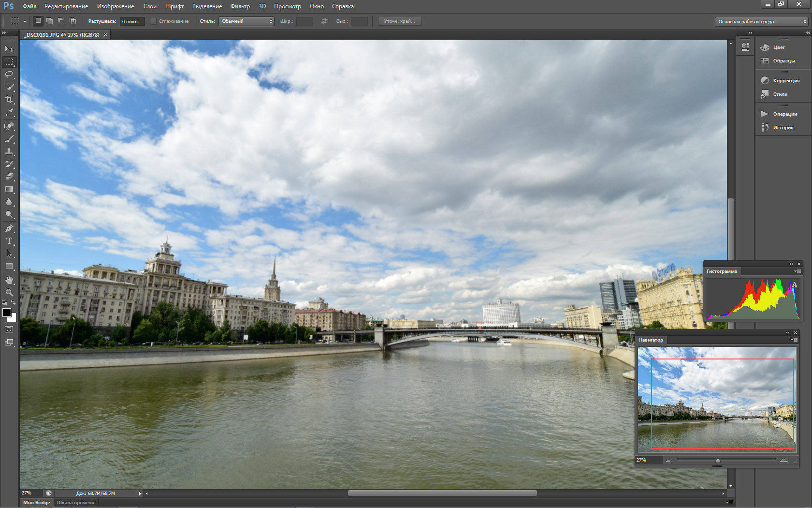Click the foreground color swatch
The image size is (812, 508).
[6, 313]
